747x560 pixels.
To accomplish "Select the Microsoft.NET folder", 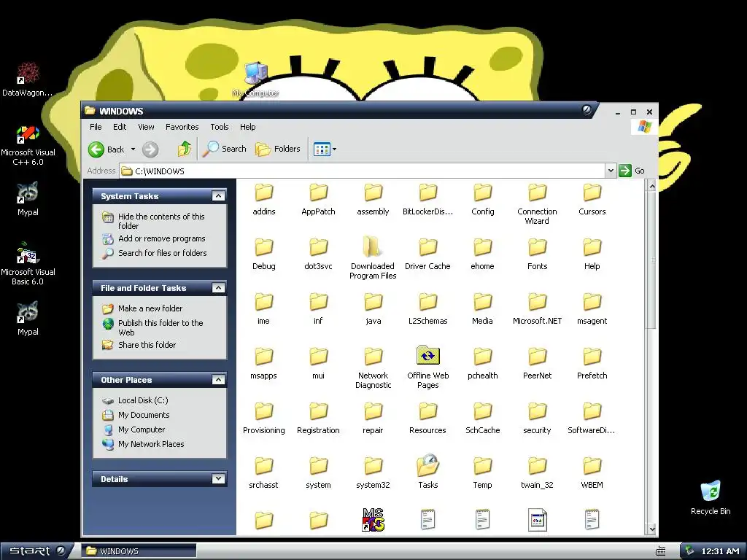I will tap(537, 309).
